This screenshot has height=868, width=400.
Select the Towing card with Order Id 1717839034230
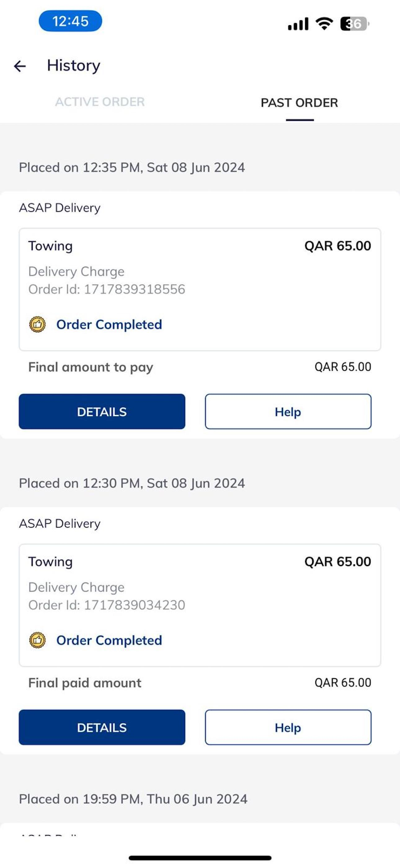(200, 605)
